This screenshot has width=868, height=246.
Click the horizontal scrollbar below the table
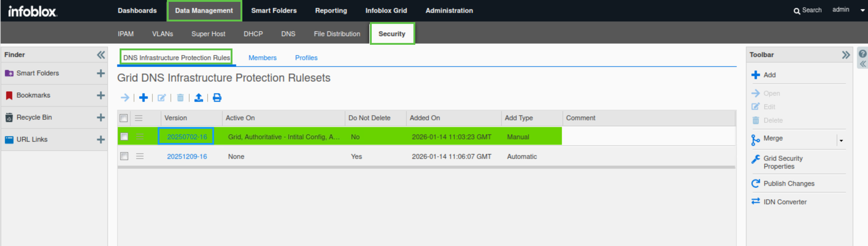click(x=426, y=167)
